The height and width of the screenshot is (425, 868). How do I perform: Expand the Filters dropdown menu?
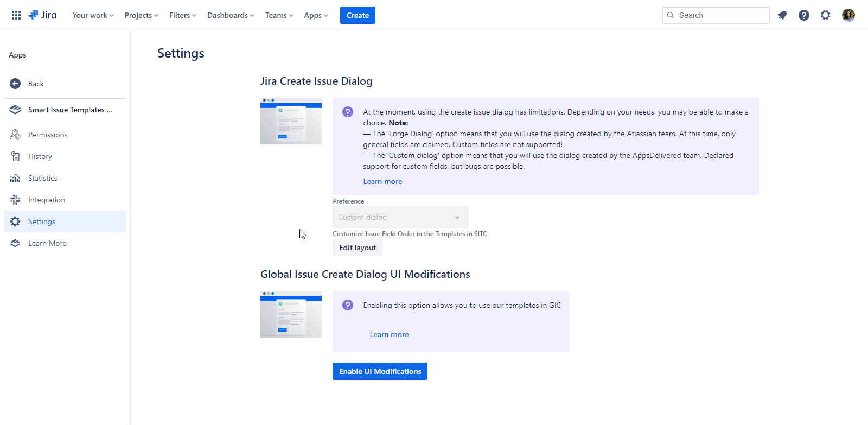(182, 15)
